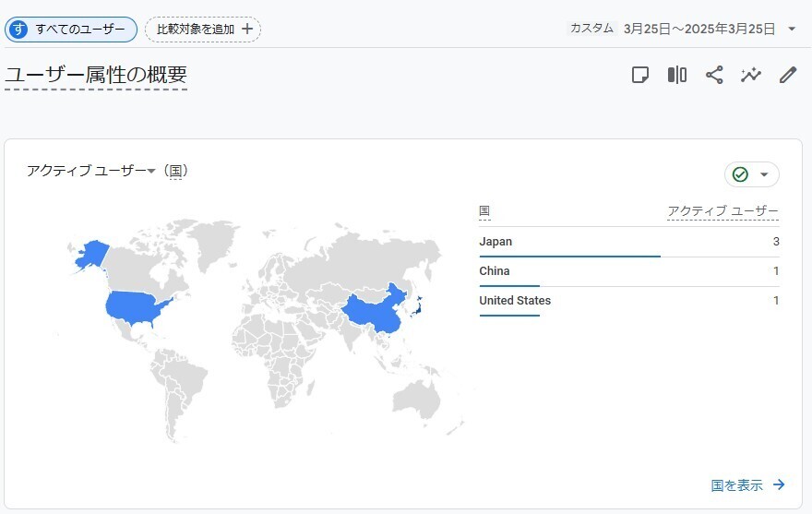This screenshot has height=514, width=812.
Task: Click the edit comparisons column icon
Action: pos(677,75)
